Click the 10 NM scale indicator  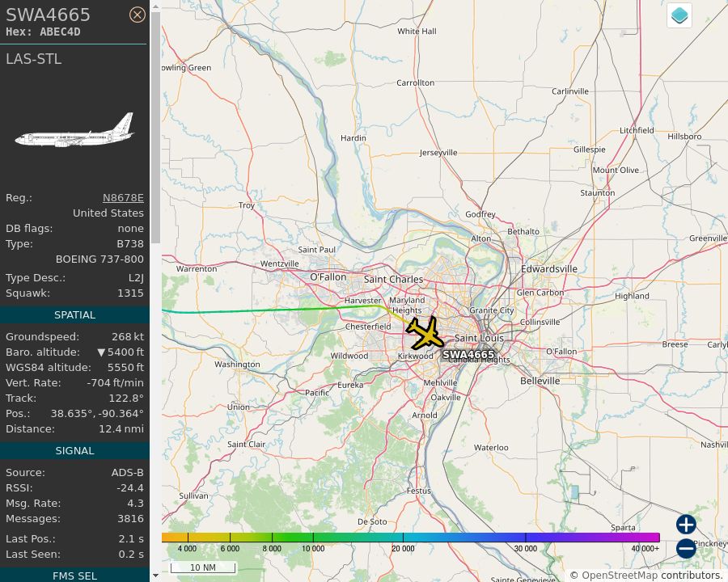[203, 567]
